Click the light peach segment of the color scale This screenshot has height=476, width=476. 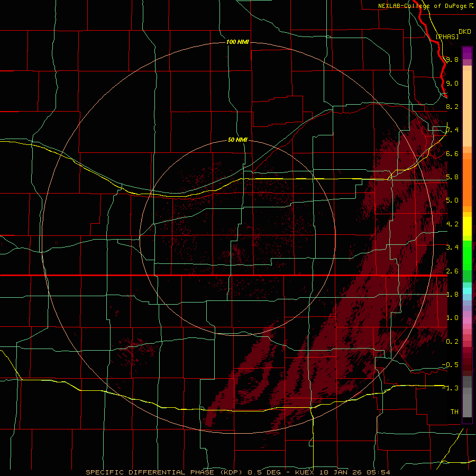[x=467, y=109]
